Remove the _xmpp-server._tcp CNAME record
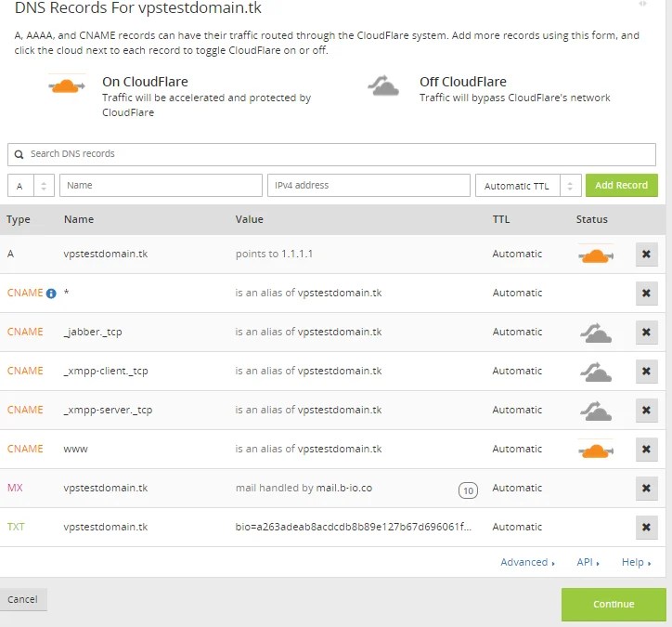Image resolution: width=672 pixels, height=627 pixels. (x=647, y=411)
